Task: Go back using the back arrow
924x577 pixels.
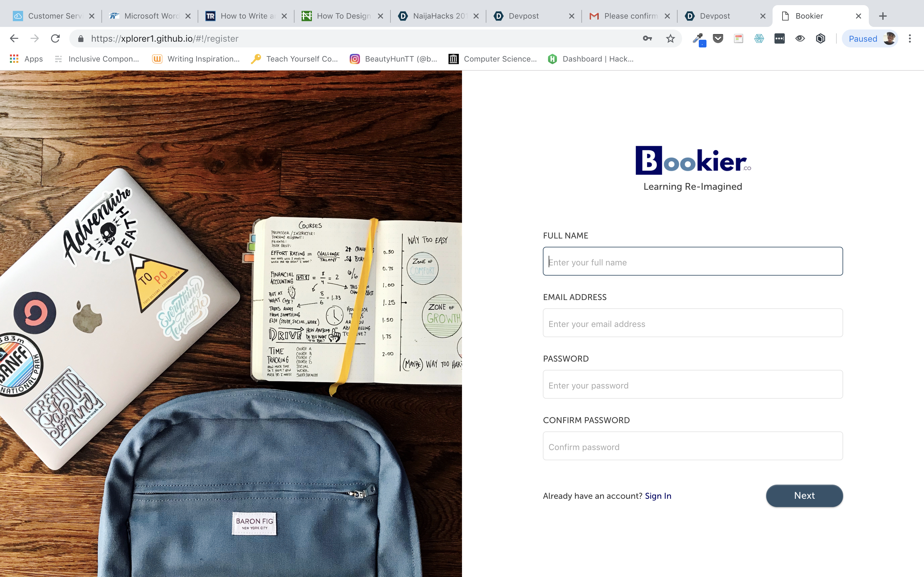Action: coord(14,38)
